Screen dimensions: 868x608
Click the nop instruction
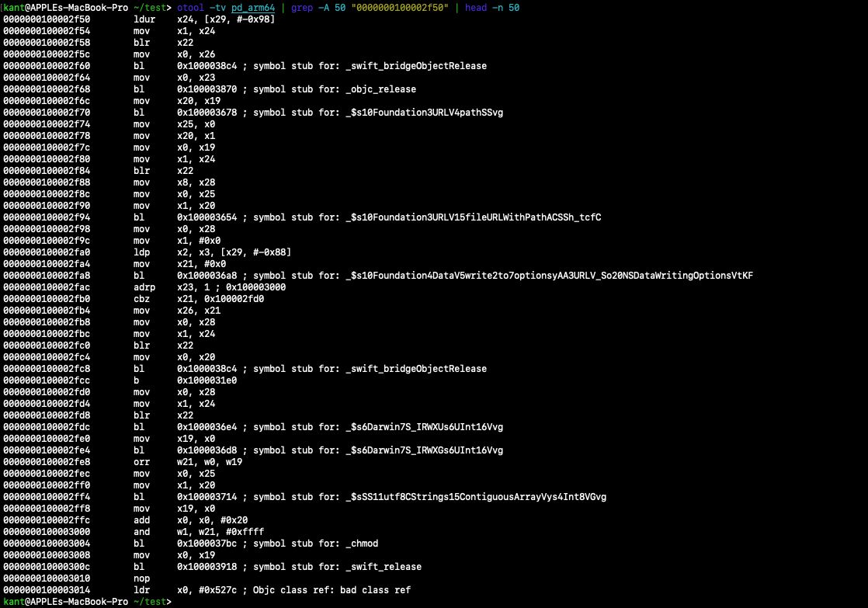[142, 578]
